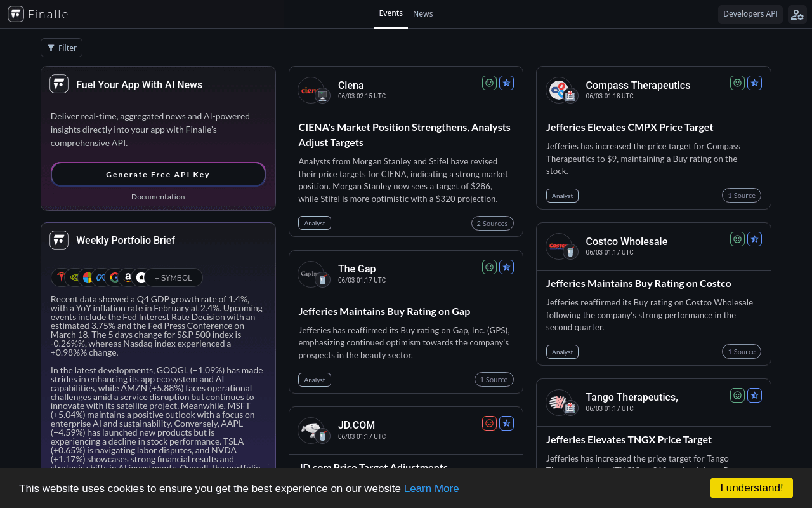812x508 pixels.
Task: Star the Ciena event card
Action: coord(506,83)
